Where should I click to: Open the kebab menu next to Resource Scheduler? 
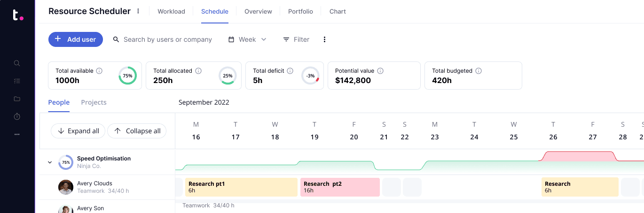click(x=138, y=11)
